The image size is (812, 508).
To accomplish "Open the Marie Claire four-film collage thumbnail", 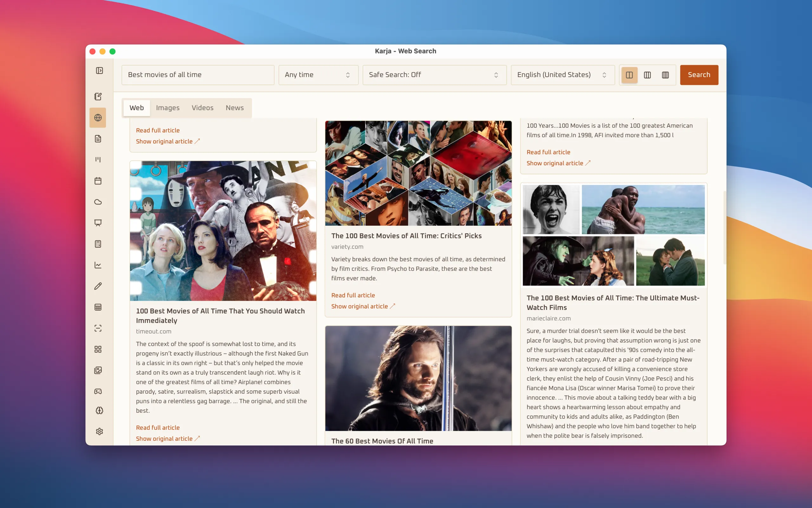I will click(x=614, y=235).
